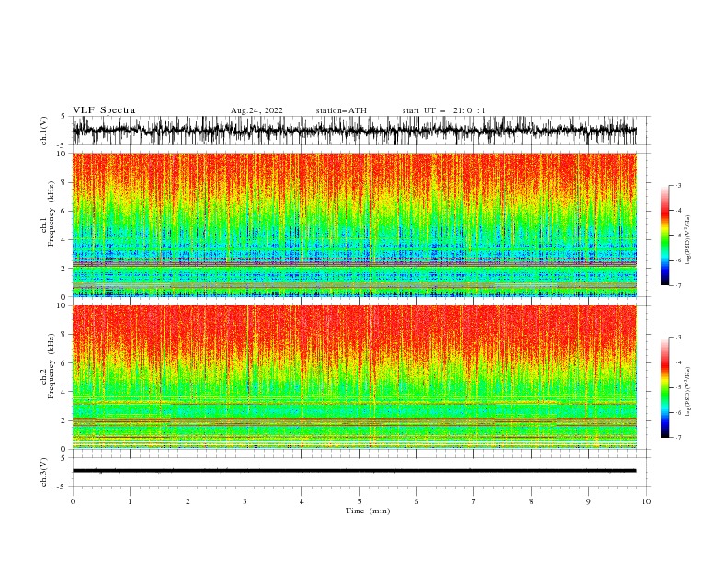Click the ch.2 spectrogram panel
This screenshot has width=728, height=563.
click(x=355, y=377)
